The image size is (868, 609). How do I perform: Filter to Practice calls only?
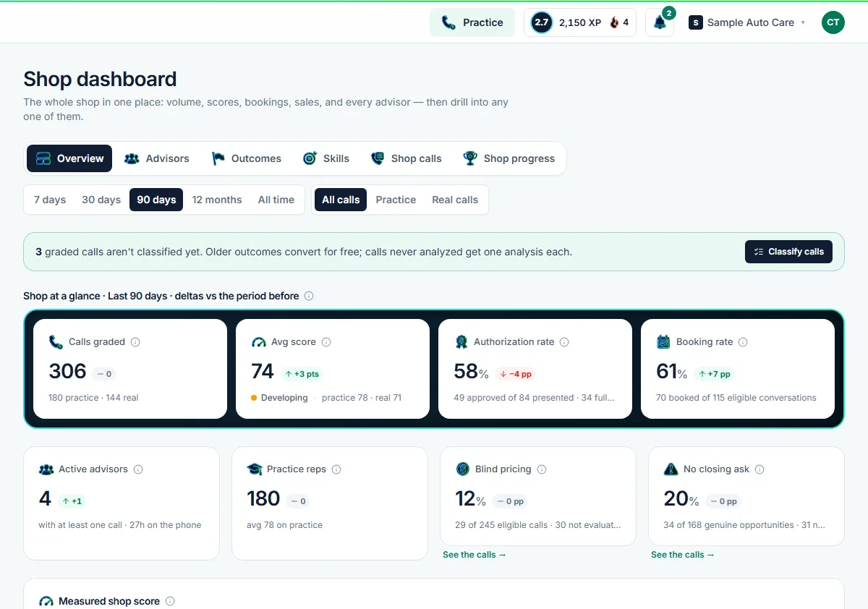pos(396,200)
